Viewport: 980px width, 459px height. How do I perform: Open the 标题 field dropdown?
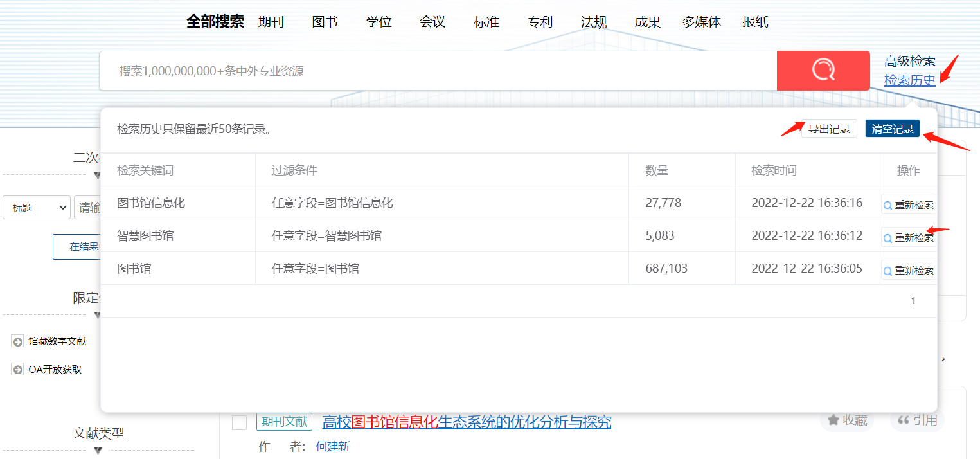pyautogui.click(x=37, y=208)
